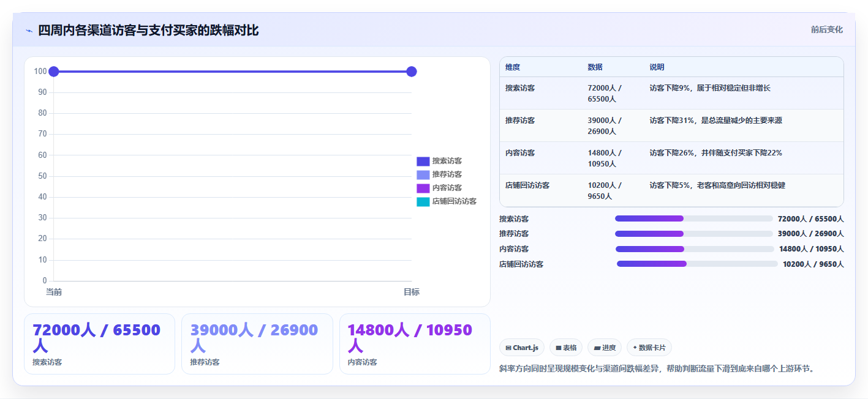The width and height of the screenshot is (868, 399).
Task: Click the note 访客下降31%，是总流量减少的主要来源
Action: pos(715,121)
